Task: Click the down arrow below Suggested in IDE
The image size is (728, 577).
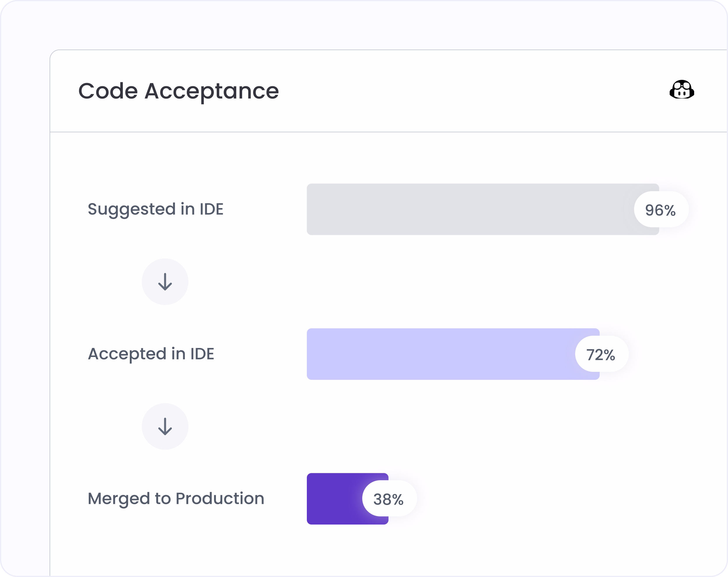Action: pos(165,282)
